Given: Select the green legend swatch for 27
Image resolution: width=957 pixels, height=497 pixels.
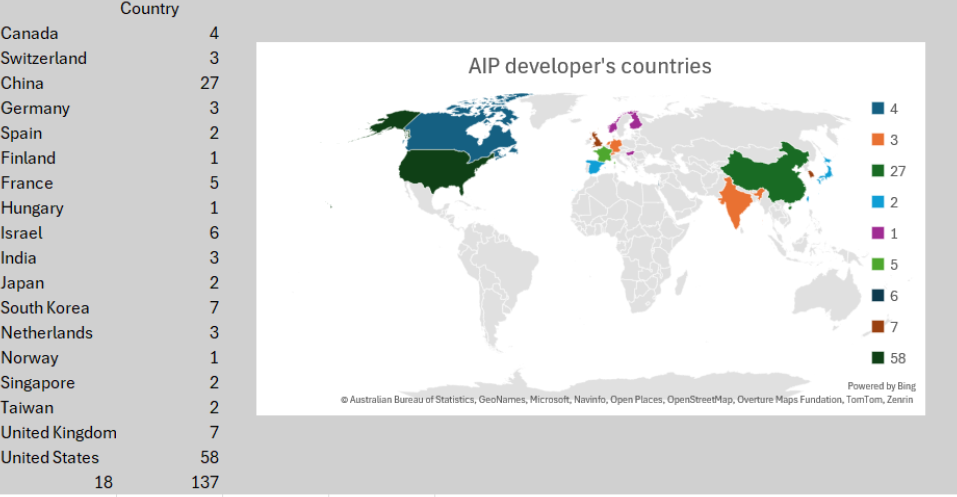Looking at the screenshot, I should pos(877,171).
